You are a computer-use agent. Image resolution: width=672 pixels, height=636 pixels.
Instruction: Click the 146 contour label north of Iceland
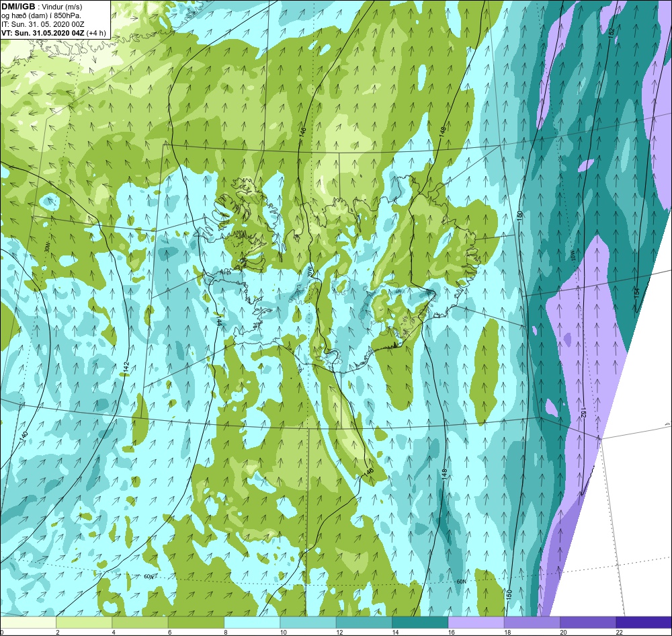[x=303, y=132]
